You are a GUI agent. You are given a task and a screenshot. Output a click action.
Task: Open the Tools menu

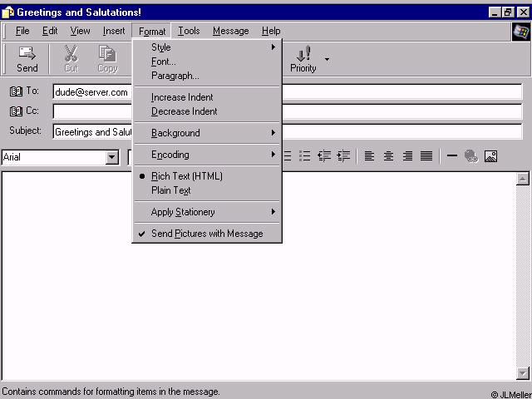tap(189, 31)
